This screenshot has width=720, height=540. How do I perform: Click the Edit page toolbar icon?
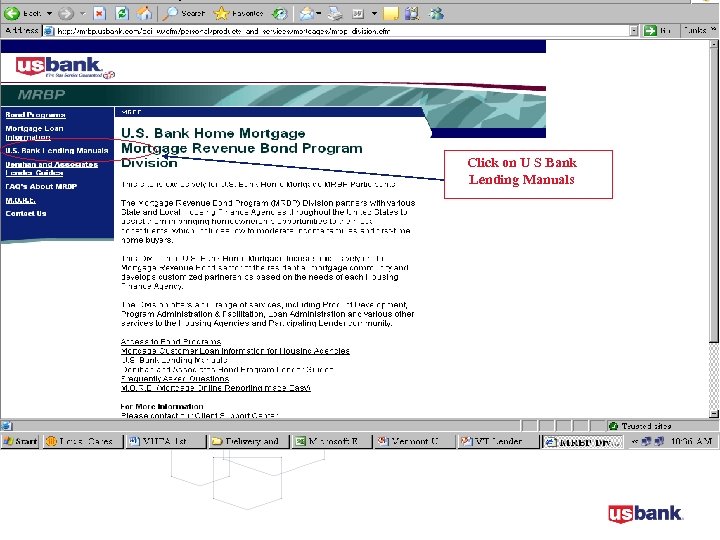[x=358, y=14]
